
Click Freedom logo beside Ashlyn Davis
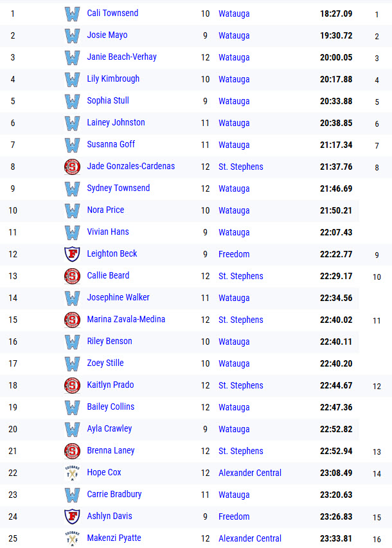pyautogui.click(x=72, y=516)
